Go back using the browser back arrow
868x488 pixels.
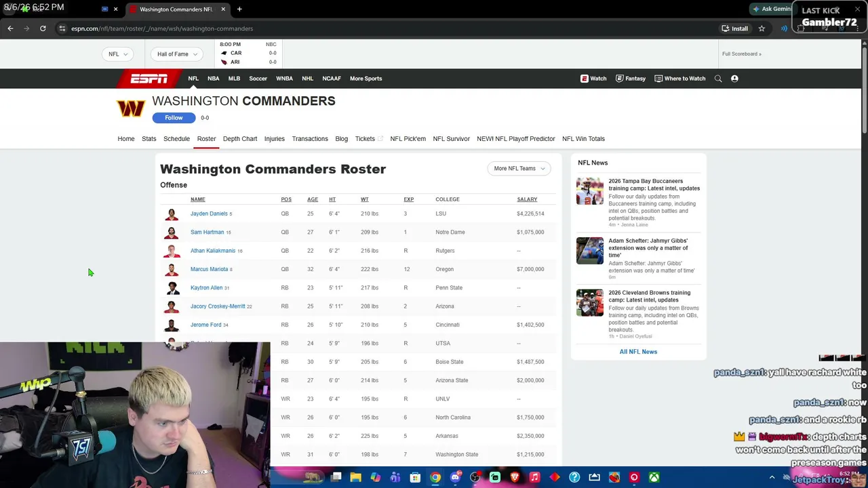pyautogui.click(x=10, y=28)
